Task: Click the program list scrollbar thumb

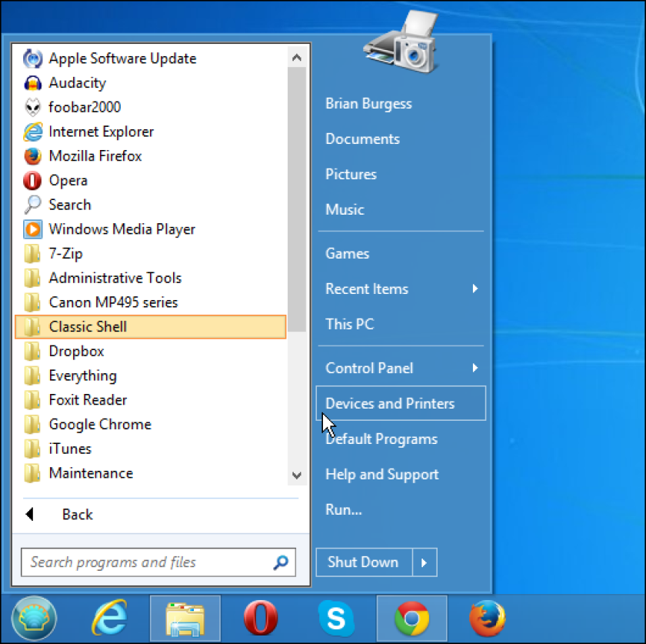Action: point(297,199)
